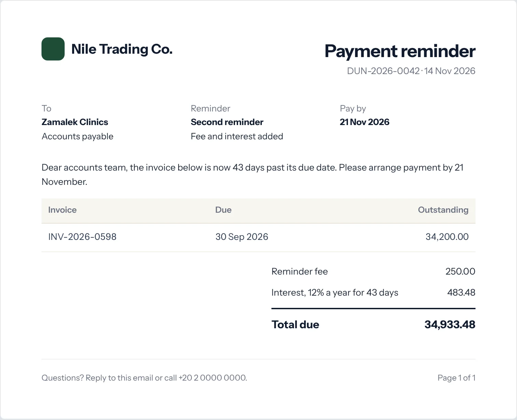Select reference 'DUN-2026-0042 · 14 Nov 2026'

411,71
